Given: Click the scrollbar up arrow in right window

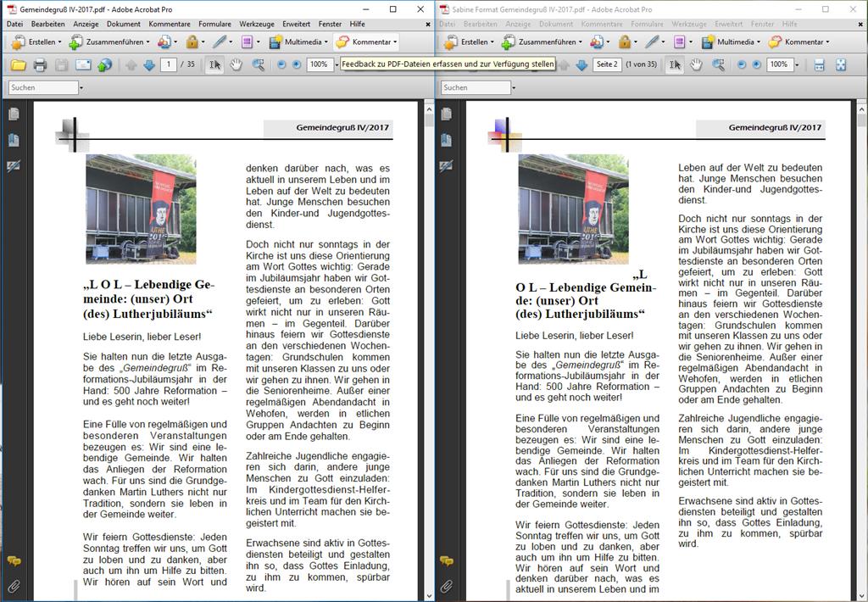Looking at the screenshot, I should pos(861,109).
